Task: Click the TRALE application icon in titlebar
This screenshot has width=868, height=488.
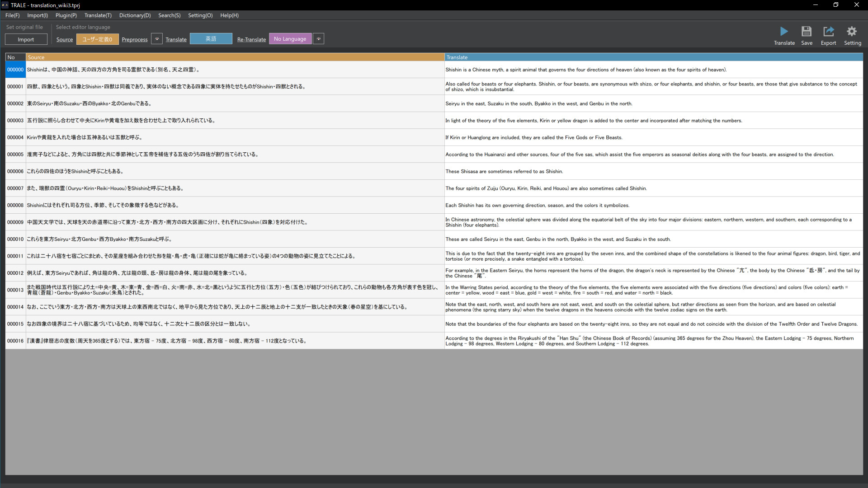Action: [5, 5]
